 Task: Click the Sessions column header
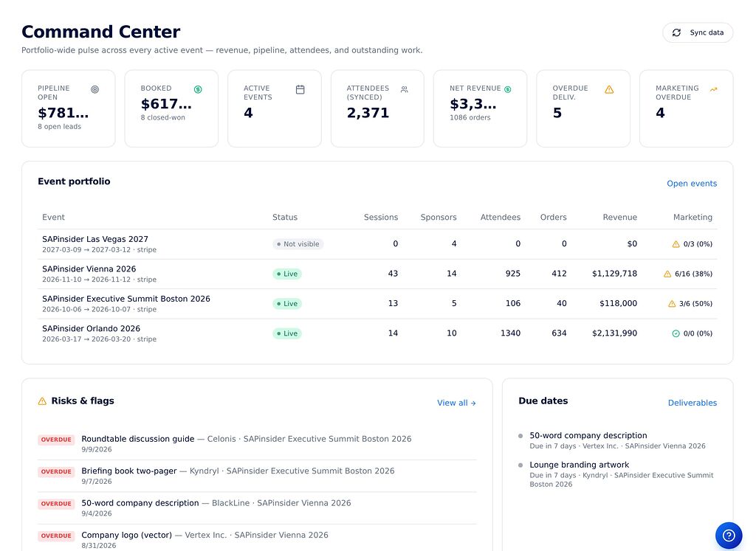[x=380, y=217]
